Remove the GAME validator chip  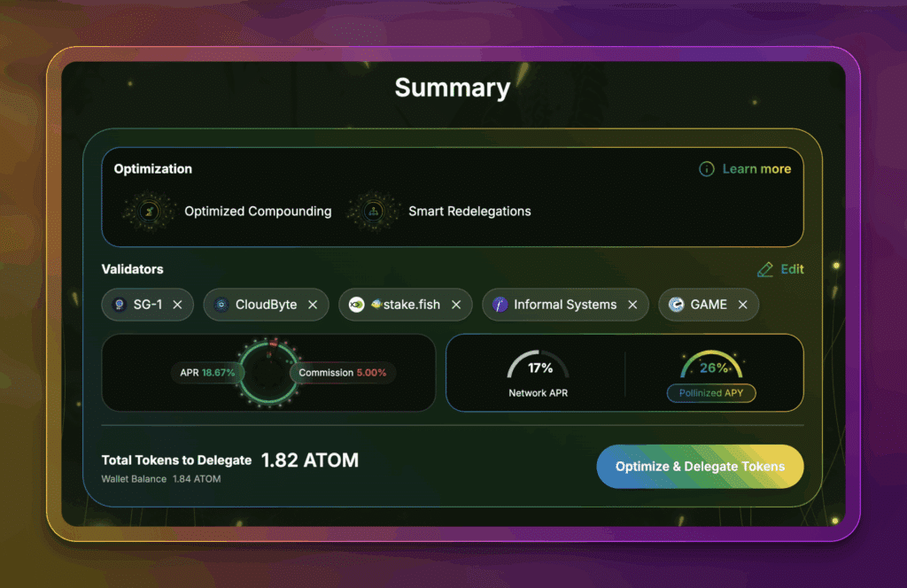(743, 305)
